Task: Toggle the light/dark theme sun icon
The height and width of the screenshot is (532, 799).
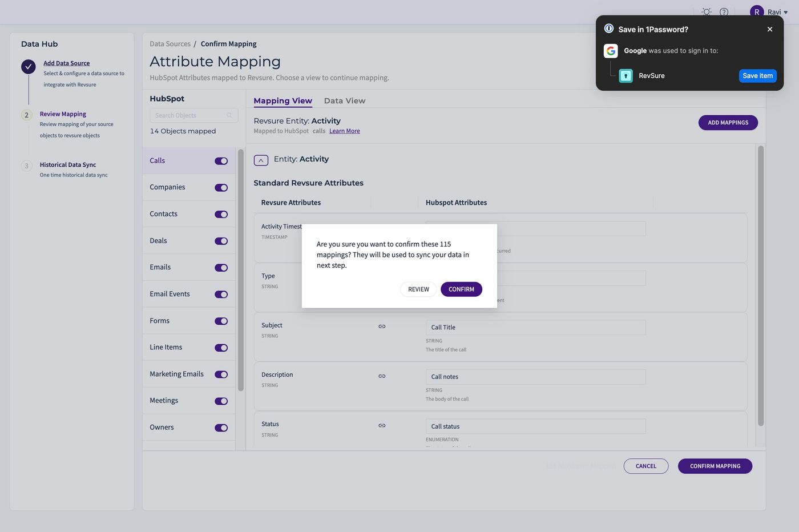Action: pos(707,12)
